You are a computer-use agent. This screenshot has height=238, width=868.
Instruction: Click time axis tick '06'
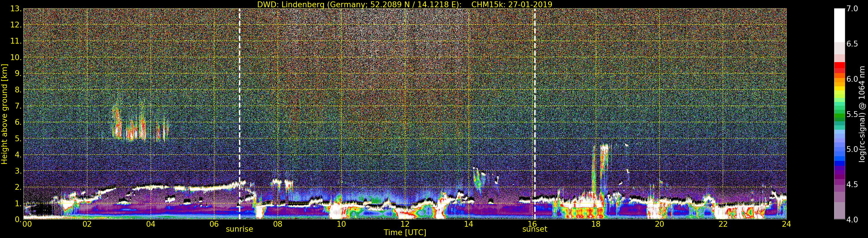click(x=214, y=224)
